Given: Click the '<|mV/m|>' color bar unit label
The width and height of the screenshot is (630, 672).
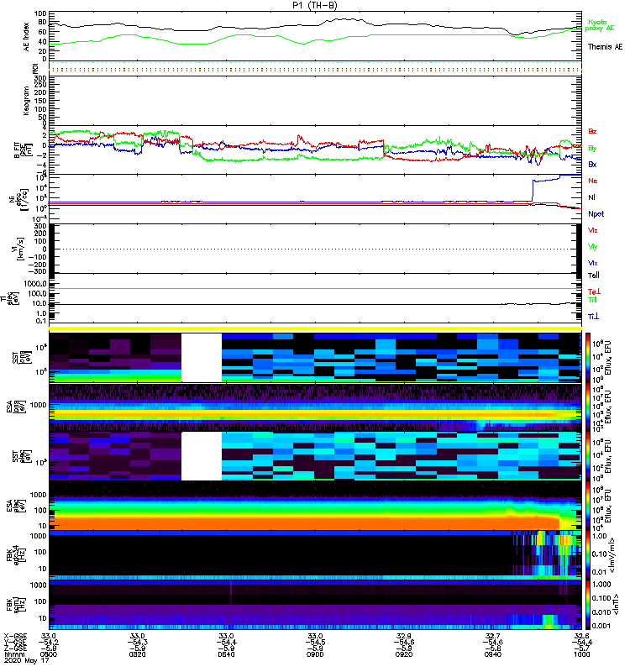Looking at the screenshot, I should [x=614, y=555].
